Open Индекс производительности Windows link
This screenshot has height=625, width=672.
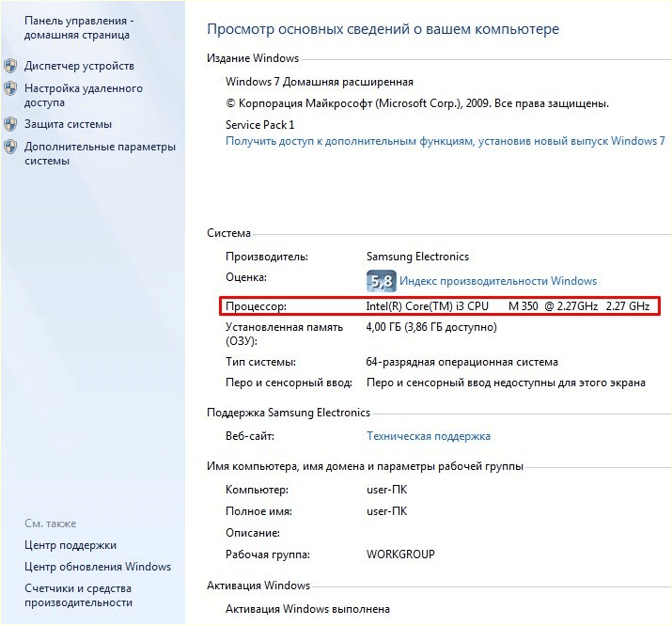pos(498,281)
